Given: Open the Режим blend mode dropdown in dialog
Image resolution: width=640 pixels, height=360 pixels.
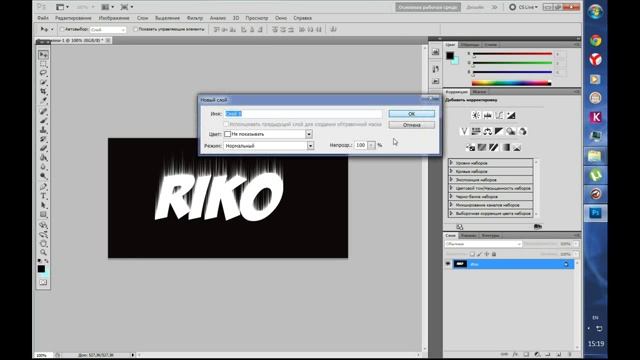Looking at the screenshot, I should tap(311, 146).
